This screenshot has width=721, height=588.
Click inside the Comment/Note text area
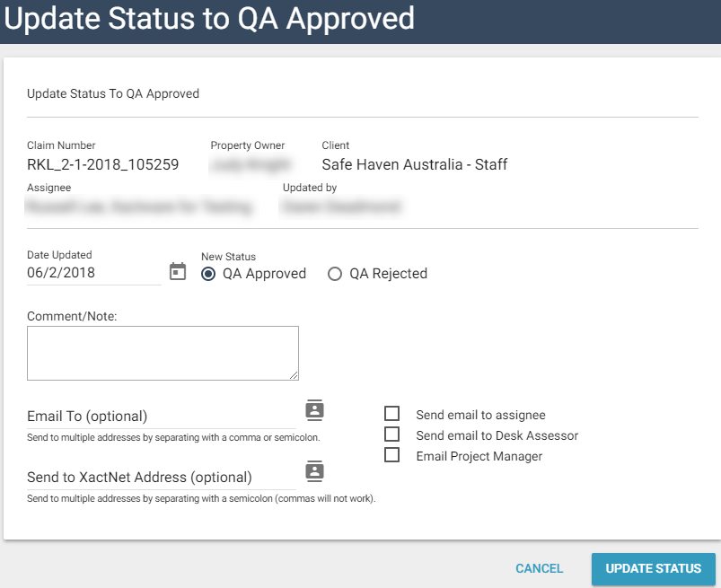pyautogui.click(x=163, y=352)
